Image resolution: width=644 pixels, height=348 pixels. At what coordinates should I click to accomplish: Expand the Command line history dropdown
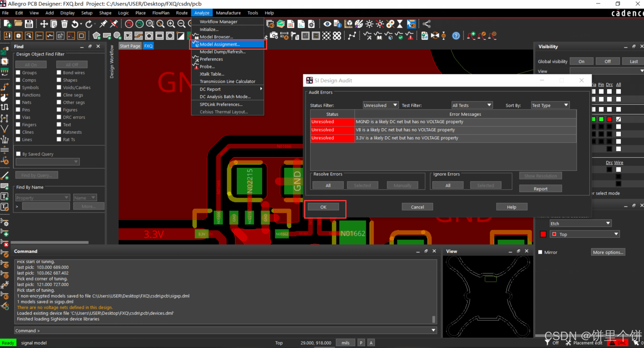[434, 331]
